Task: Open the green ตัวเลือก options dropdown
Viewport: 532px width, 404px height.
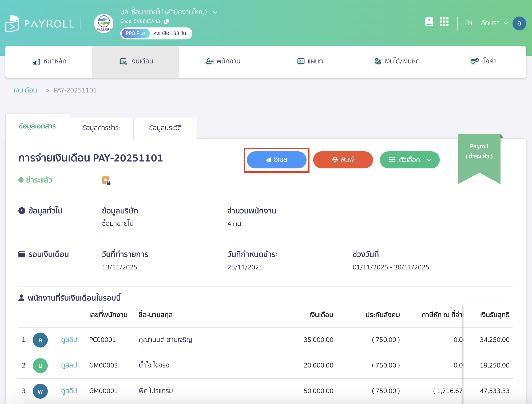Action: (x=410, y=160)
